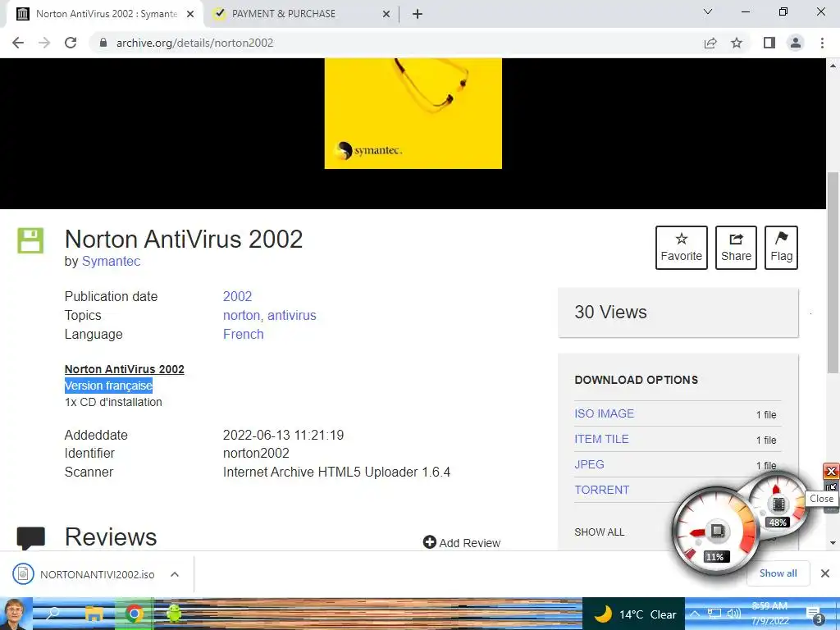Click the Reviews speech bubble icon
Viewport: 840px width, 630px height.
coord(31,538)
